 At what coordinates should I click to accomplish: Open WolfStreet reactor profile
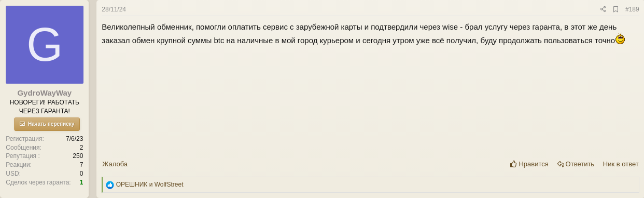click(169, 184)
